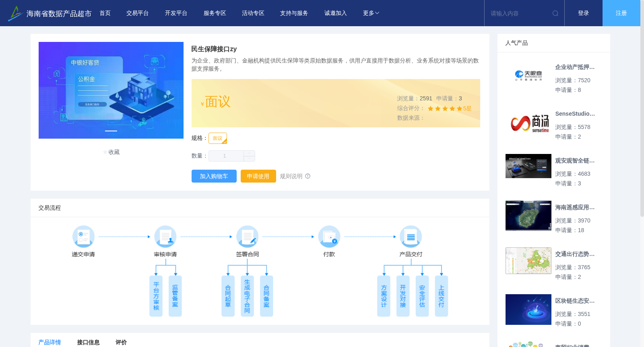Switch to the 接口信息 tab
Viewport: 644px width, 347px height.
88,342
